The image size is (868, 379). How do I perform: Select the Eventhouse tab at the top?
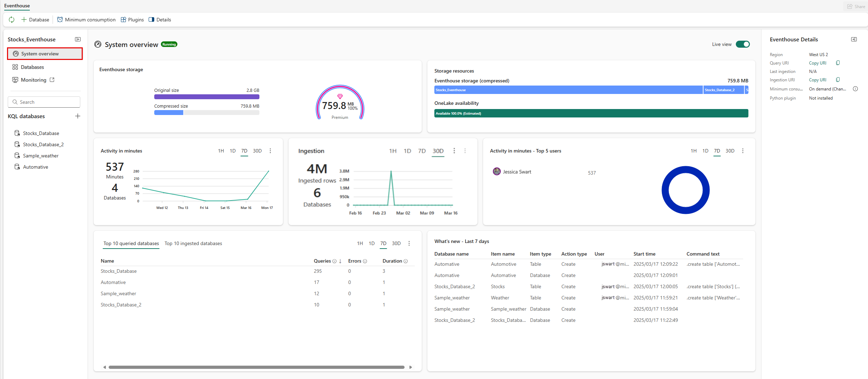click(16, 6)
